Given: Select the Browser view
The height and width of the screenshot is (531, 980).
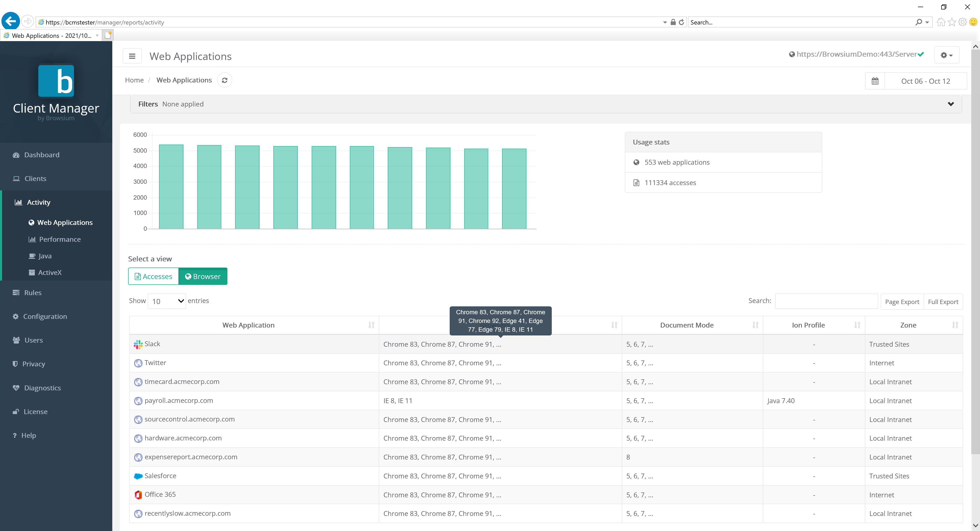Looking at the screenshot, I should (x=203, y=276).
